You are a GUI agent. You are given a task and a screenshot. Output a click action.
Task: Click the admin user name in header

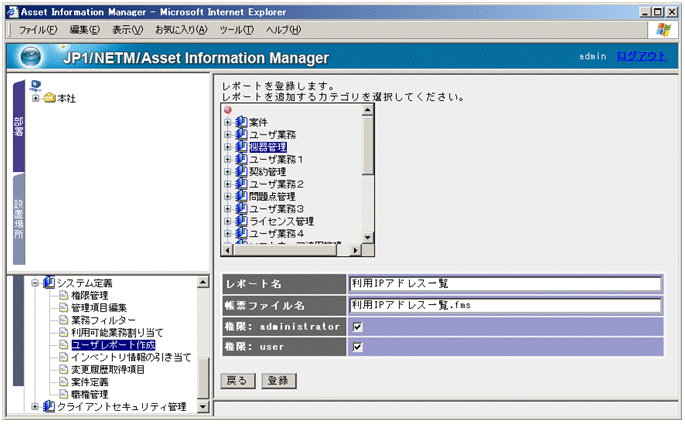(x=593, y=56)
